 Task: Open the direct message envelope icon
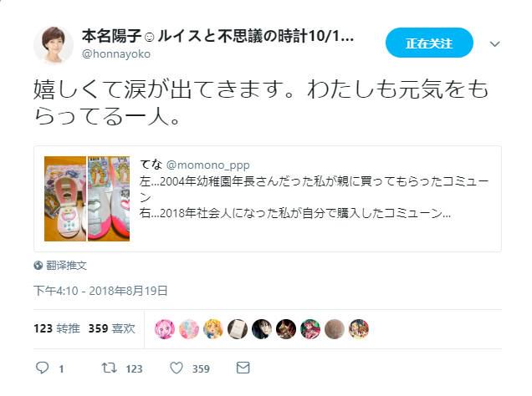(243, 368)
